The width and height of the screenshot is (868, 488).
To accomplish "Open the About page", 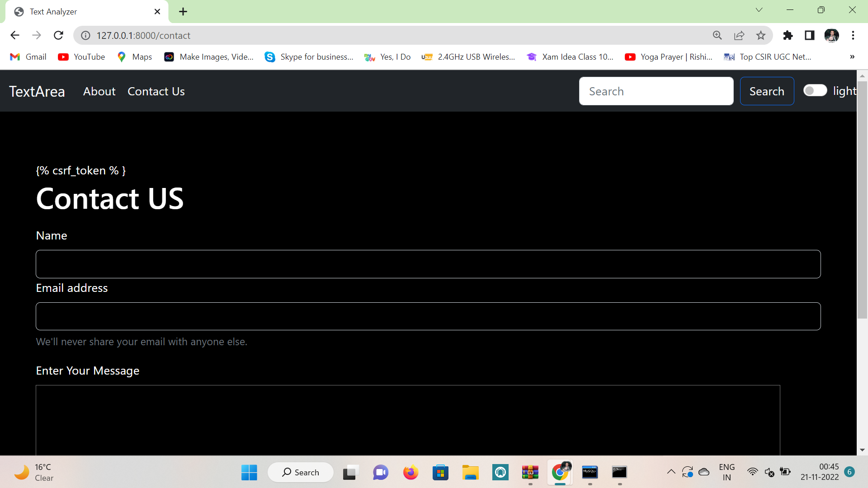I will (99, 91).
